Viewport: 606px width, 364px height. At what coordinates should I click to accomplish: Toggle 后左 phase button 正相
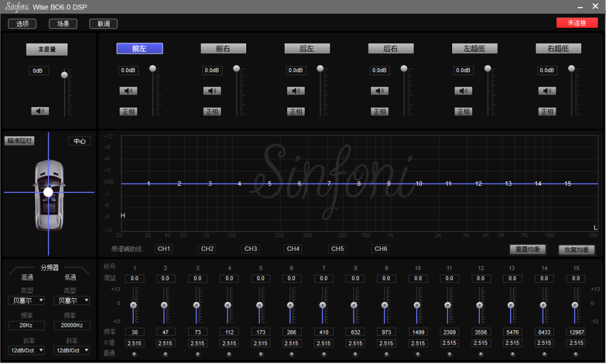(296, 112)
